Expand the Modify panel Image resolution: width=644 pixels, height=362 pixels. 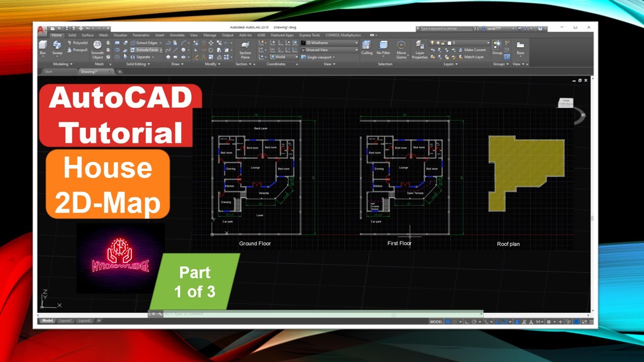tap(211, 64)
